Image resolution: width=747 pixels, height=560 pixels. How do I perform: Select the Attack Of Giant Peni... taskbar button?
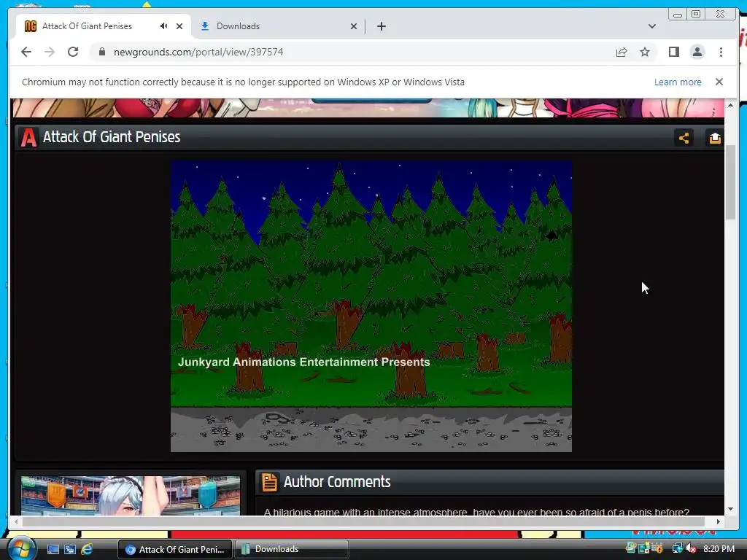click(x=175, y=549)
